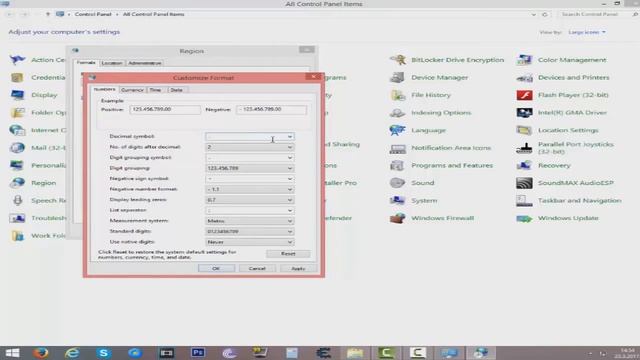Screen dimensions: 640x360
Task: Open Skype from the taskbar
Action: 104,353
